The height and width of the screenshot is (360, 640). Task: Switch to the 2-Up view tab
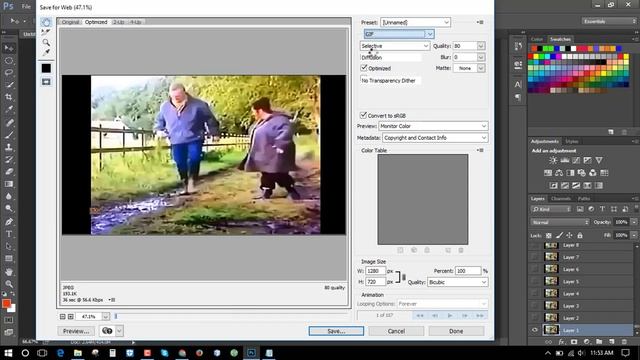point(118,22)
